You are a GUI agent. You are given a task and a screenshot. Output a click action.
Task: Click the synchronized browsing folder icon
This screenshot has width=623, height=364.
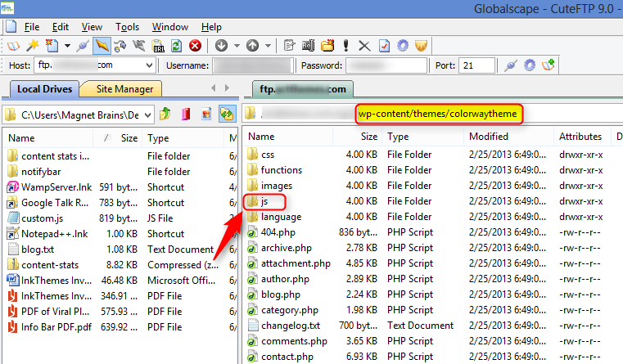[228, 115]
